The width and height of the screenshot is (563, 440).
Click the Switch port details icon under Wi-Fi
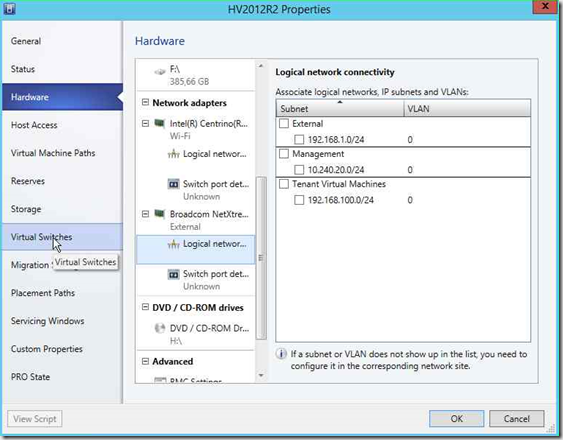(173, 184)
